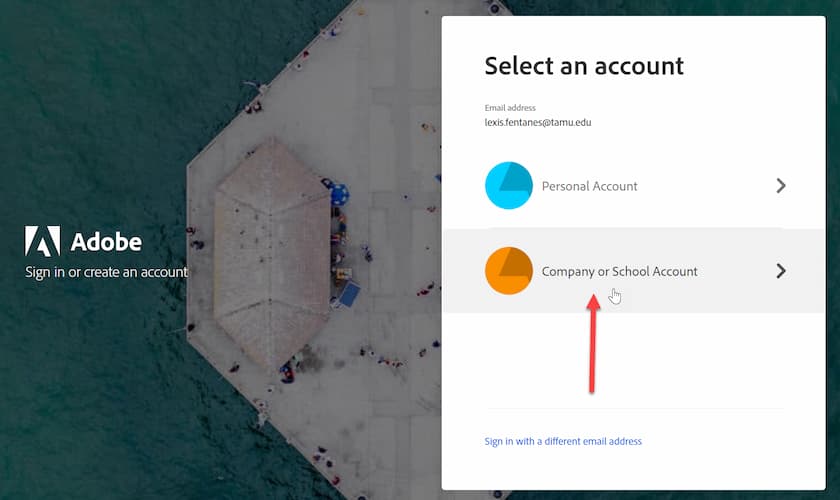Open the Company or School Account chevron arrow
This screenshot has width=840, height=500.
[781, 271]
